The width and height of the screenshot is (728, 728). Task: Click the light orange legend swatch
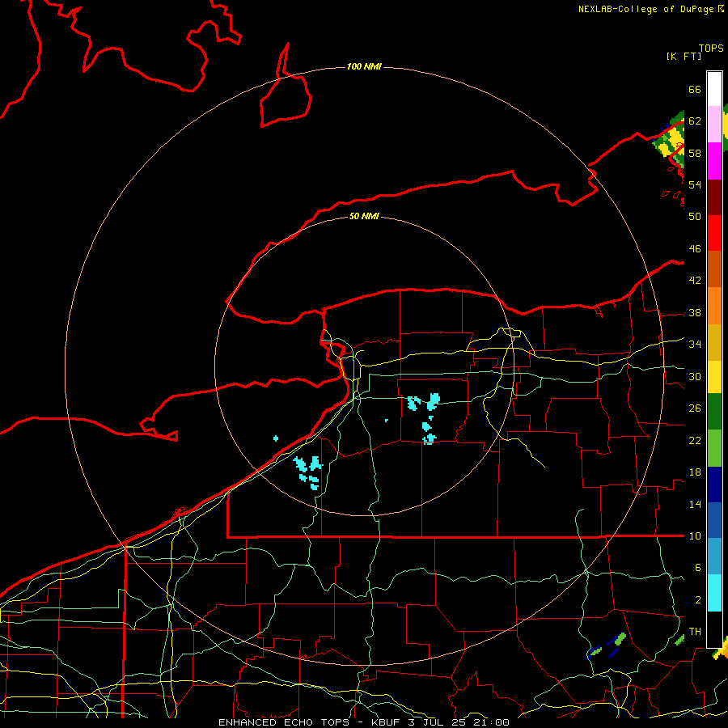click(714, 306)
